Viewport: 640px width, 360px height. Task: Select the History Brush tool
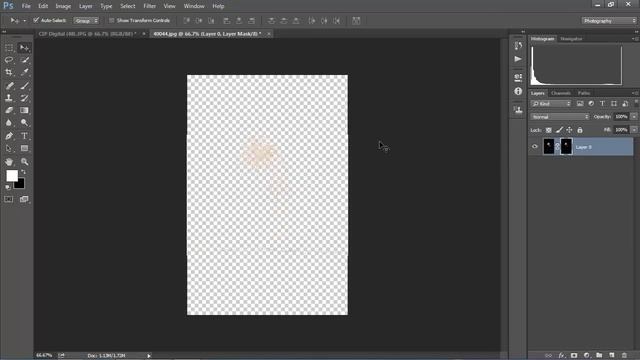(24, 98)
